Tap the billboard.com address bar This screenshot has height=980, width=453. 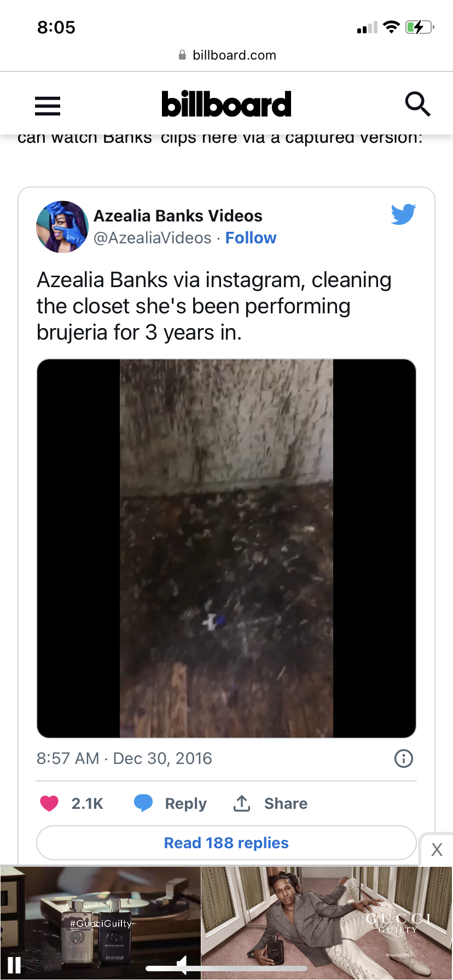tap(226, 55)
